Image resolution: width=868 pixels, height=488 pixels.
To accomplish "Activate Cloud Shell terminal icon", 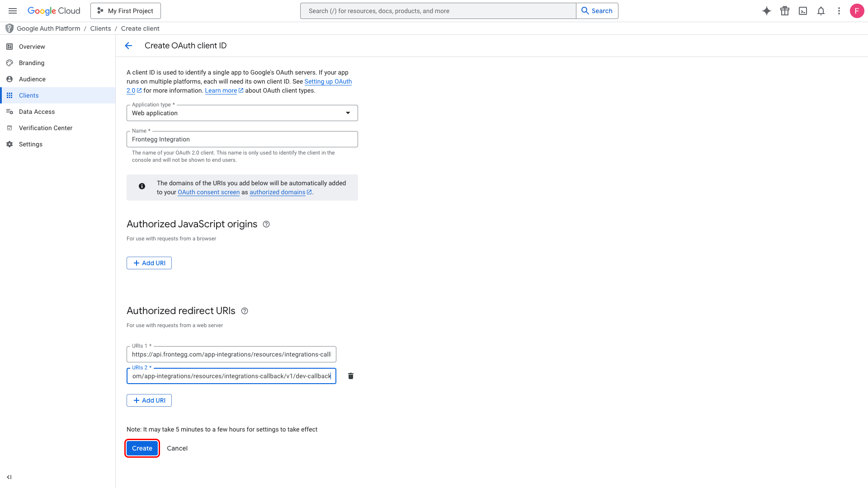I will [803, 11].
